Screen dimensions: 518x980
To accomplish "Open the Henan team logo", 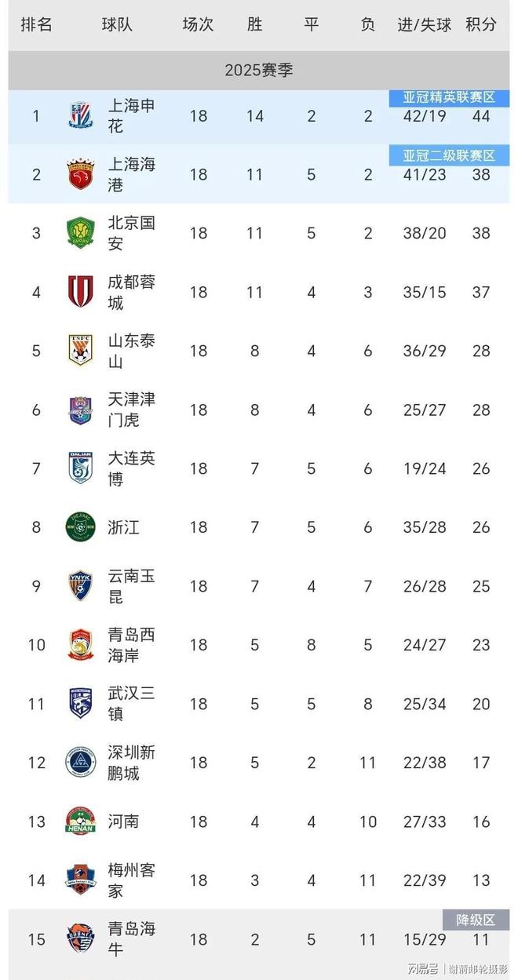I will (80, 822).
